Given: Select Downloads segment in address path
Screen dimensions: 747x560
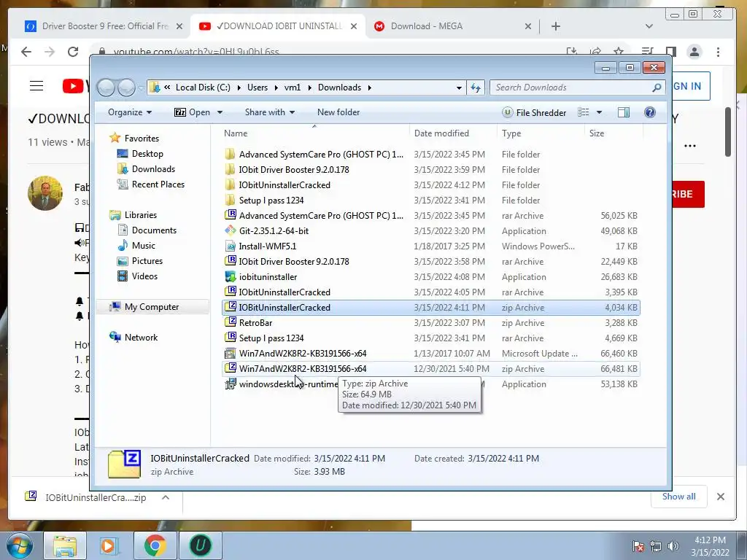Looking at the screenshot, I should click(340, 87).
